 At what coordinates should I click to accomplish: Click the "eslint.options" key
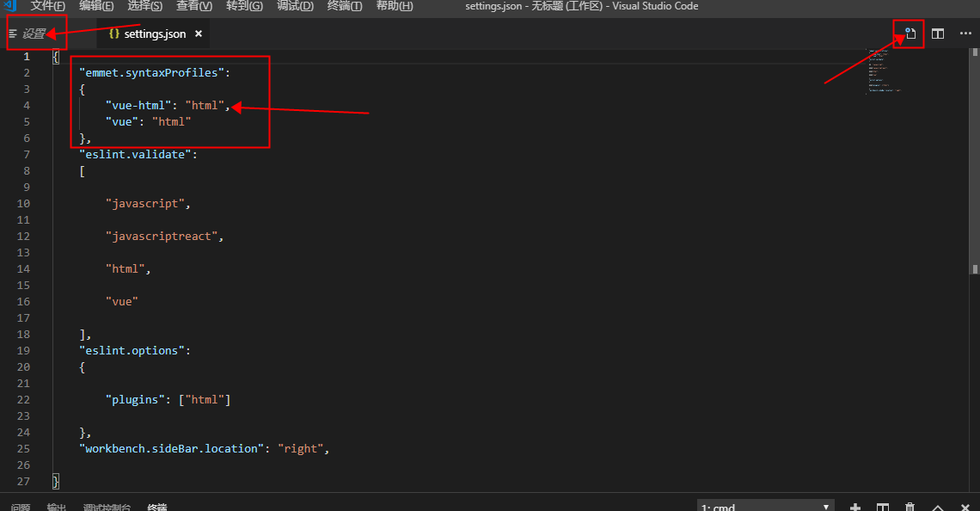132,350
